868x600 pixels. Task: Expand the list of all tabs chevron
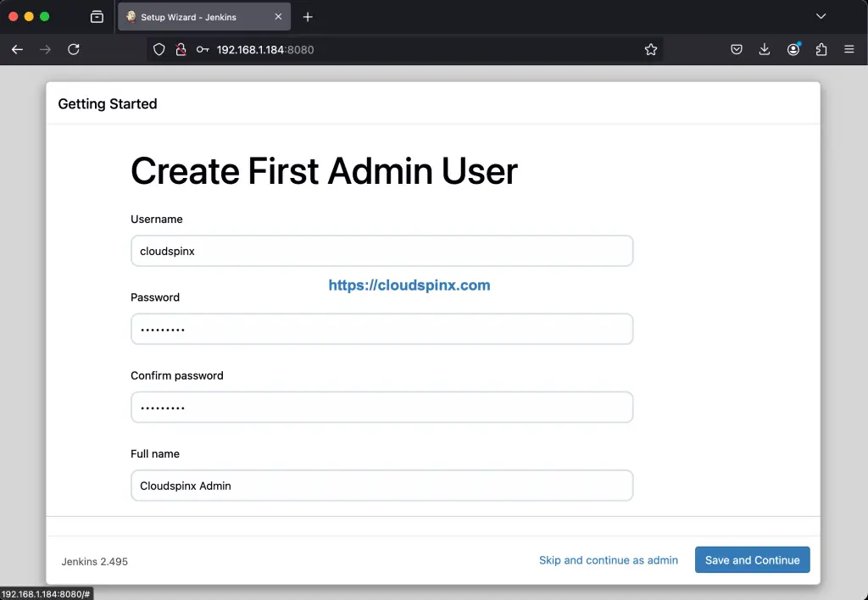(x=820, y=16)
